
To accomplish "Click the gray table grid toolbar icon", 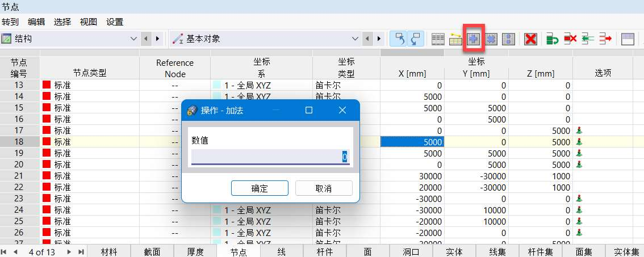I will pos(438,39).
